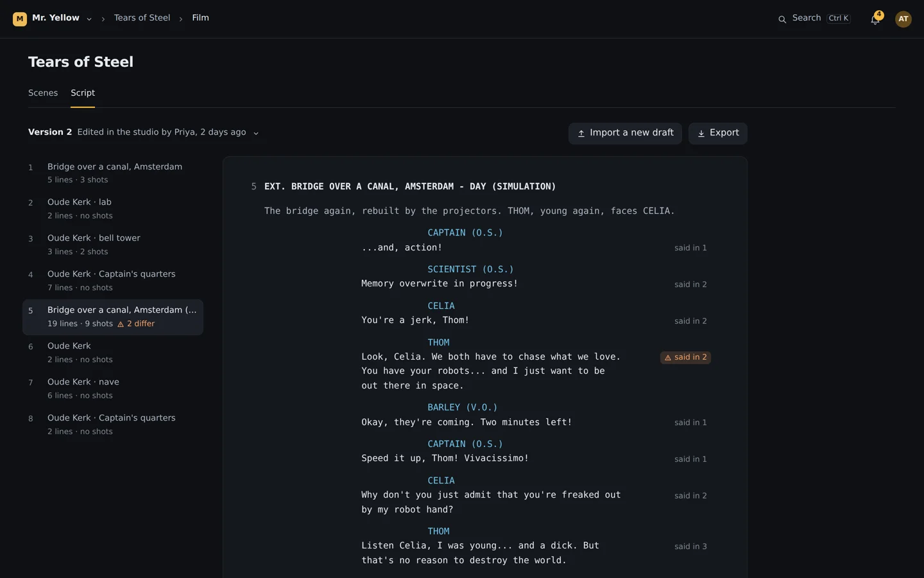Click the Film breadcrumb
This screenshot has height=578, width=924.
[x=200, y=18]
